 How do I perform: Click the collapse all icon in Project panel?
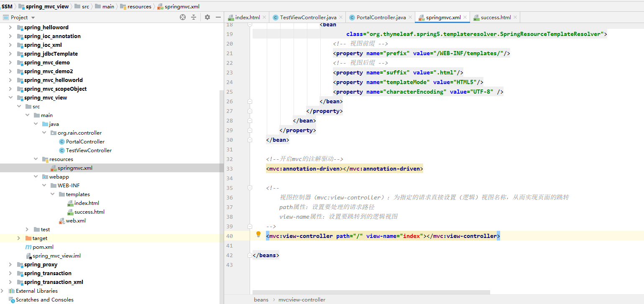194,17
